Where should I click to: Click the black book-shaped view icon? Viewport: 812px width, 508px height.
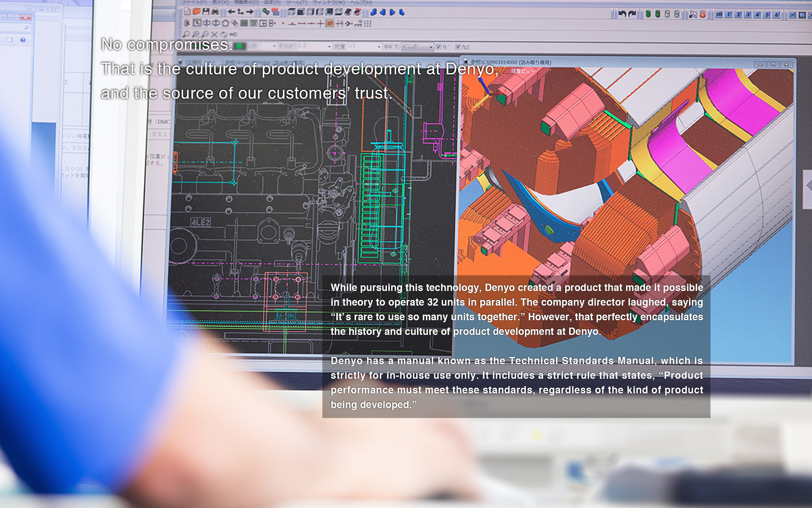(348, 12)
